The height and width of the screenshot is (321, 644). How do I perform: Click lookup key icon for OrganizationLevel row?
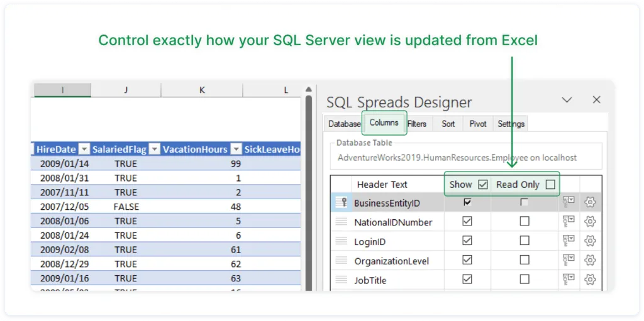(569, 260)
